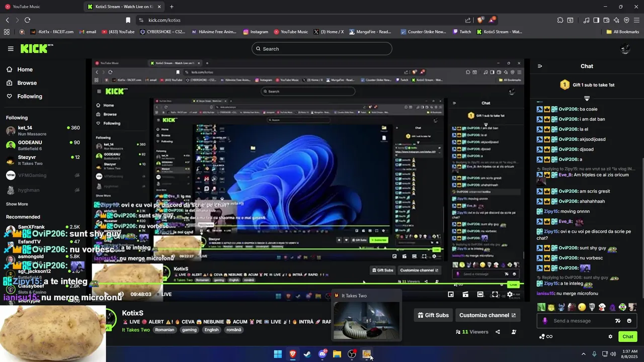Reload the page
This screenshot has height=362, width=644.
pyautogui.click(x=27, y=20)
